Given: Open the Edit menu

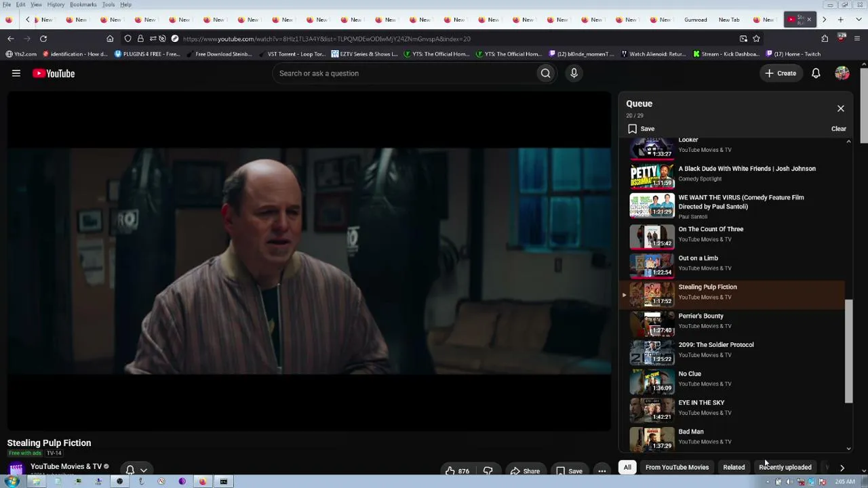Looking at the screenshot, I should click(x=21, y=5).
